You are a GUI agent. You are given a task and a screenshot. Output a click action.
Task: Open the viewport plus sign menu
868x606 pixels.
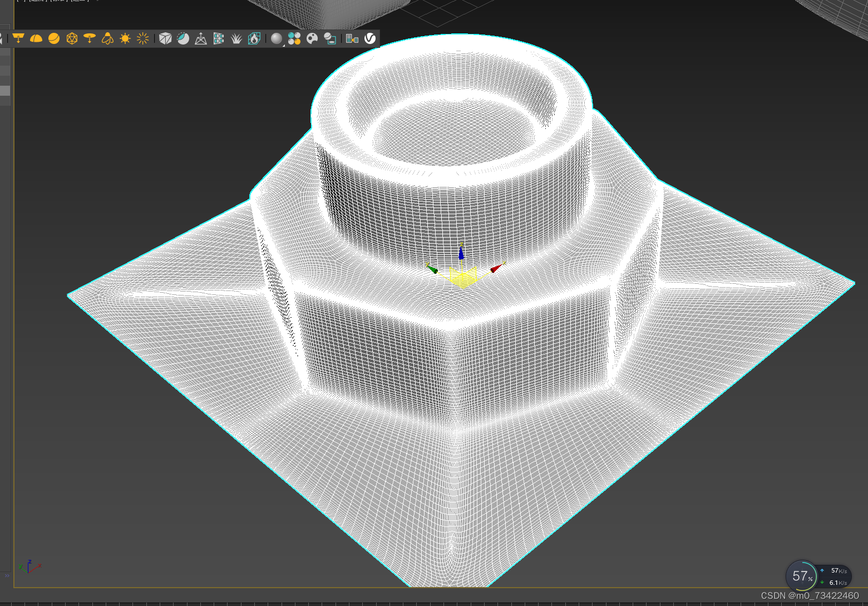[20, 2]
